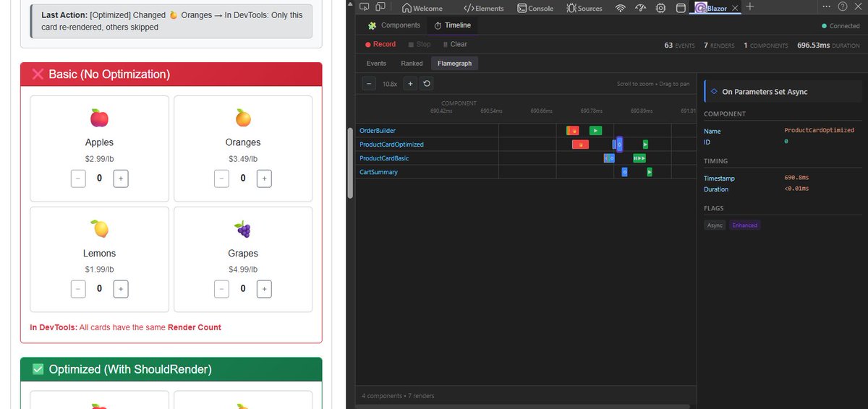Reset the flamegraph zoom
Viewport: 868px width, 409px height.
coord(426,84)
